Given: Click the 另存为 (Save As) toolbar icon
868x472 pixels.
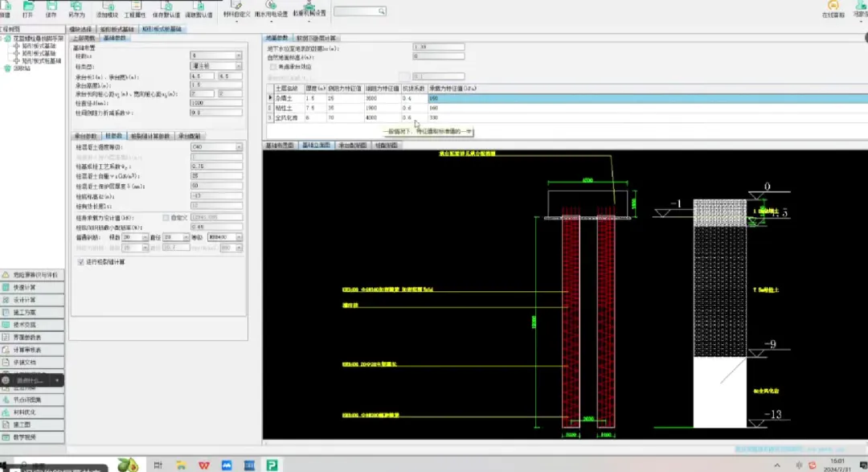Looking at the screenshot, I should (76, 9).
